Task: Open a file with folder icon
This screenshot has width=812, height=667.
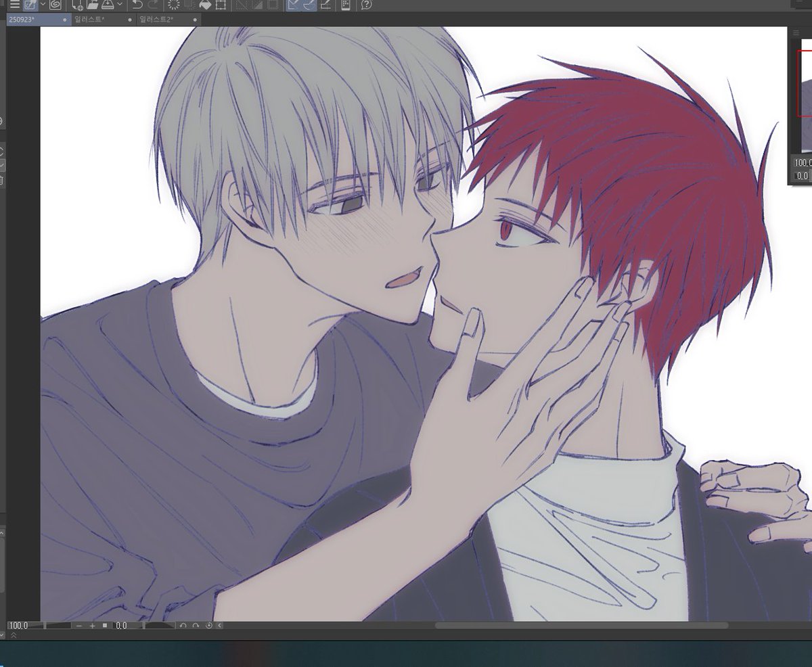Action: [93, 5]
